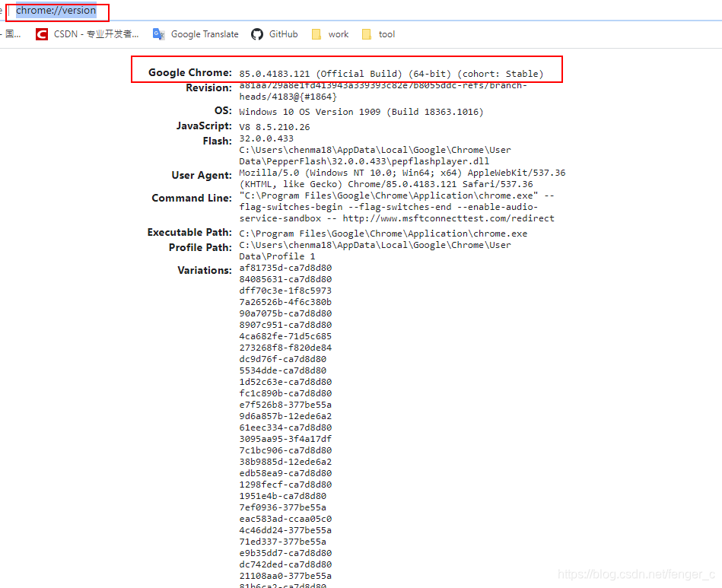The height and width of the screenshot is (588, 722).
Task: Click the chrome://version address bar
Action: [56, 10]
